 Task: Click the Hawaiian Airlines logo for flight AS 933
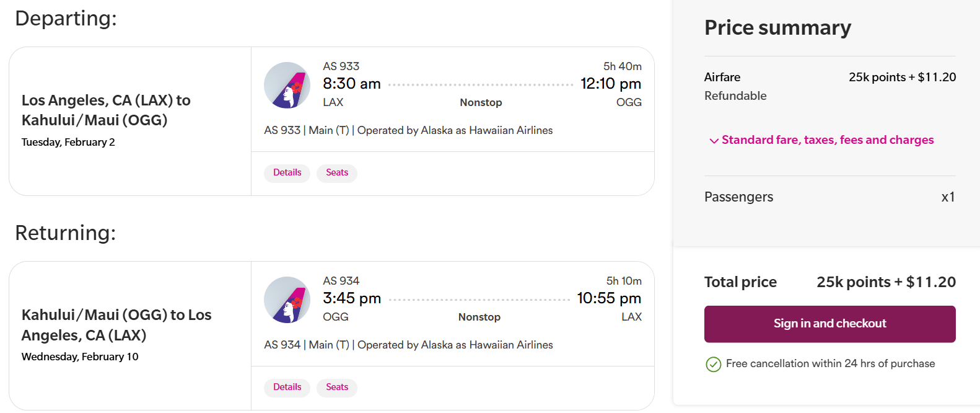287,86
